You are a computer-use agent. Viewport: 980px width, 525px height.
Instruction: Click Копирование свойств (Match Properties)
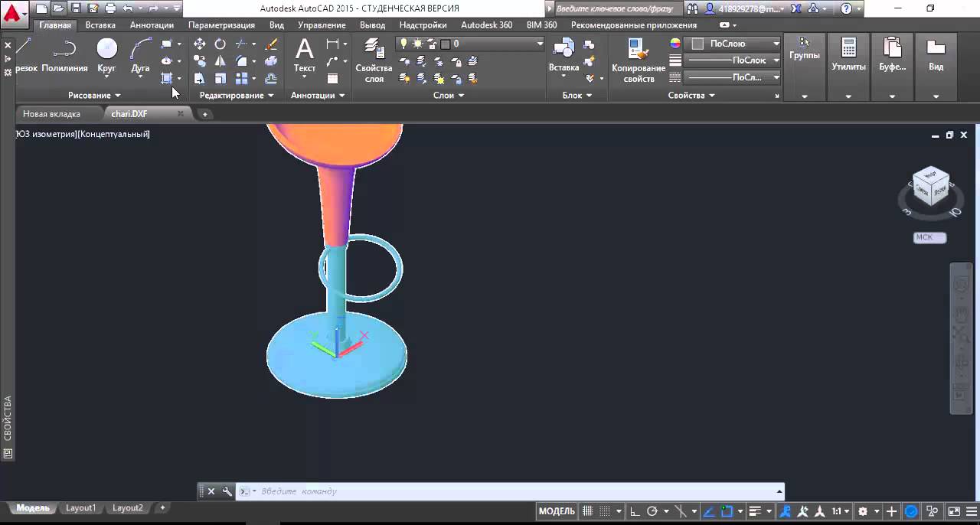(639, 60)
